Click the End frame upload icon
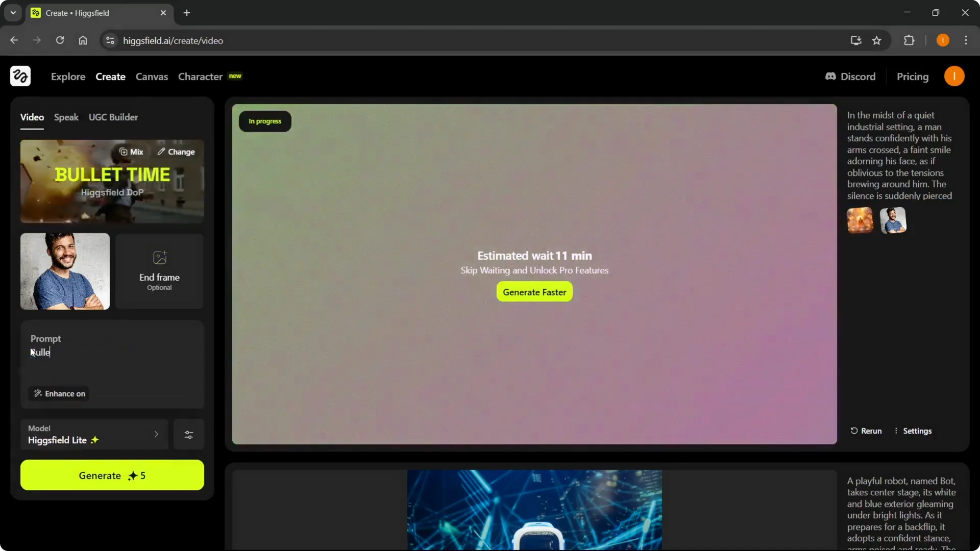Image resolution: width=980 pixels, height=551 pixels. pos(159,258)
